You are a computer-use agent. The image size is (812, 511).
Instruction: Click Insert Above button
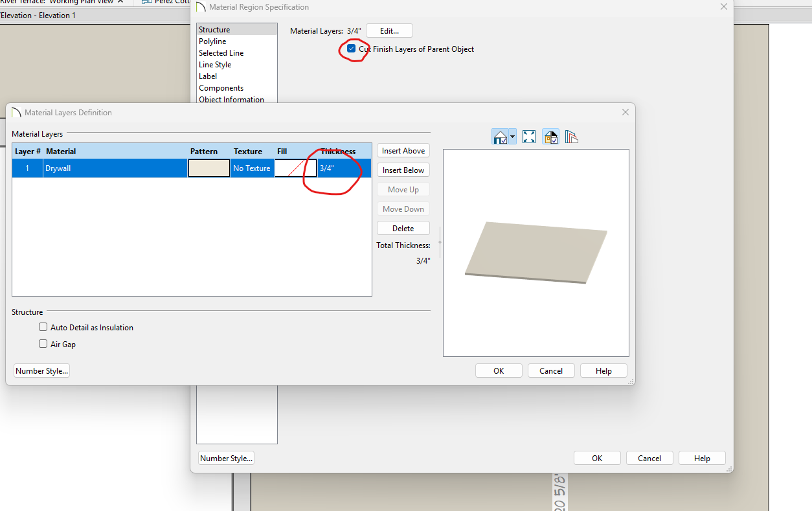[403, 150]
